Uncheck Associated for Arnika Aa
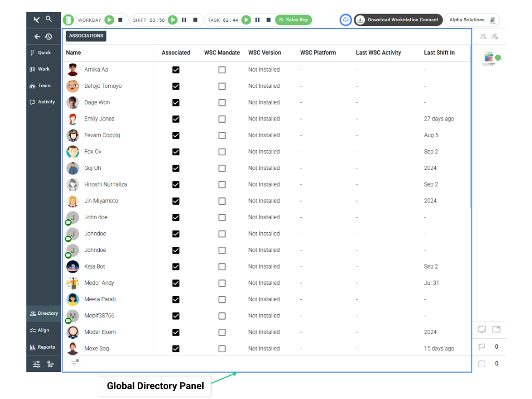This screenshot has height=399, width=532. (176, 70)
